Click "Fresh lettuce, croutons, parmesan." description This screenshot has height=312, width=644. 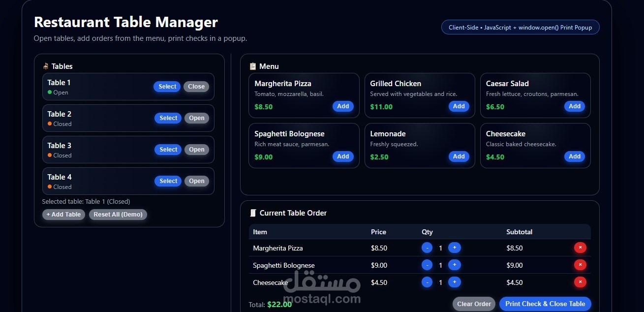[532, 94]
